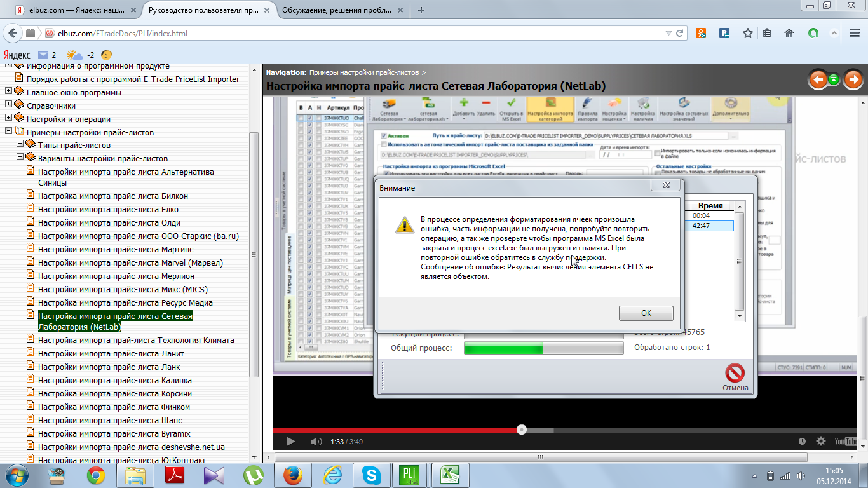Viewport: 868px width, 488px height.
Task: Show hidden system tray icons
Action: tap(755, 475)
